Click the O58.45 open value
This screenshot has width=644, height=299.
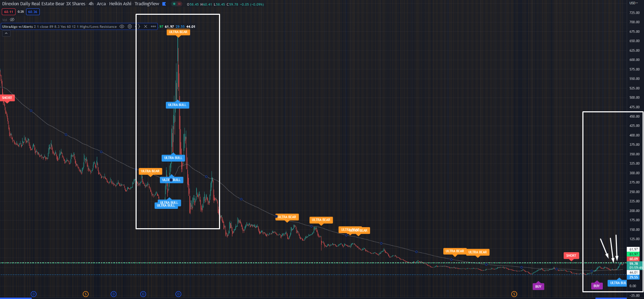point(193,5)
